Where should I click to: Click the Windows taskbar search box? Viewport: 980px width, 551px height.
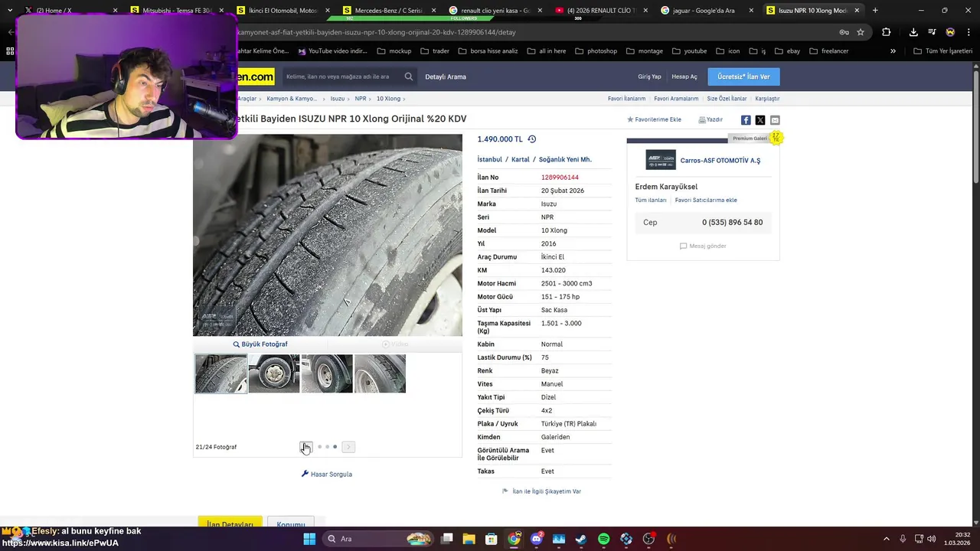tap(378, 539)
